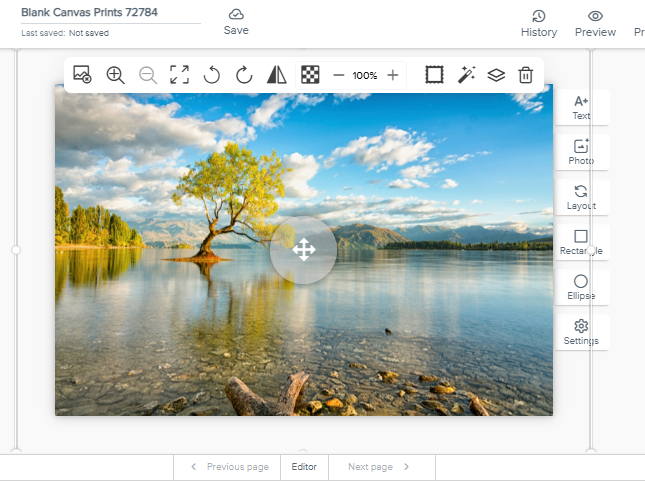Image resolution: width=645 pixels, height=481 pixels.
Task: Flip the image horizontally
Action: pyautogui.click(x=277, y=75)
